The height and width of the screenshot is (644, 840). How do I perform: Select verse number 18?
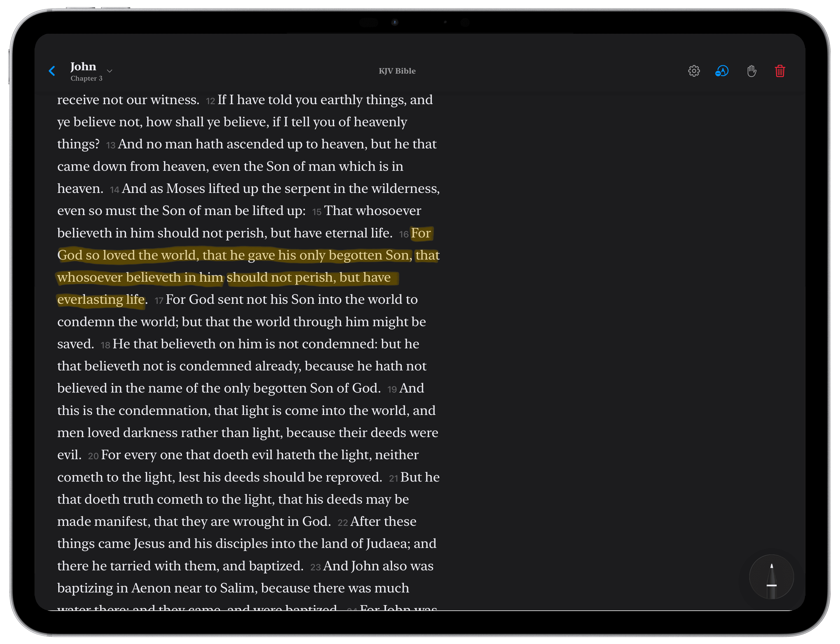(x=105, y=346)
